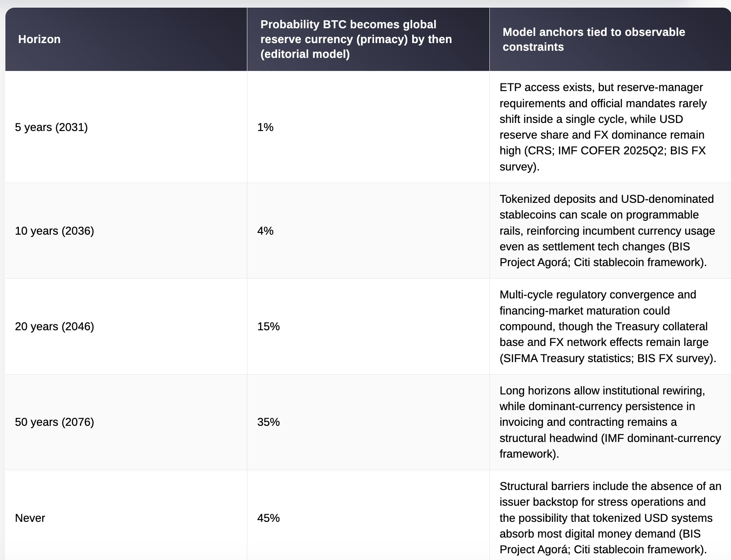Click the 35% probability value
Viewport: 731px width, 560px height.
(x=269, y=422)
